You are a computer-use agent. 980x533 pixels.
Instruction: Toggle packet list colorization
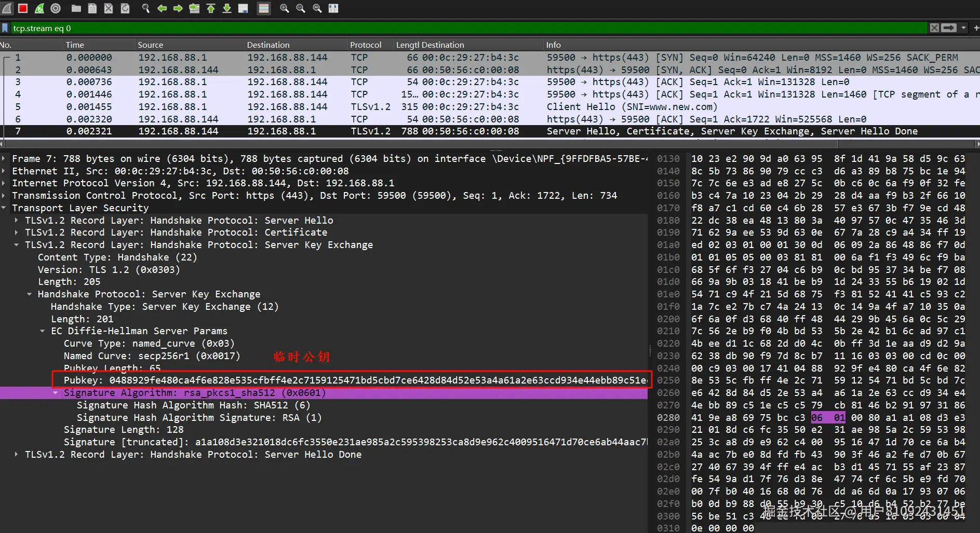click(x=264, y=8)
